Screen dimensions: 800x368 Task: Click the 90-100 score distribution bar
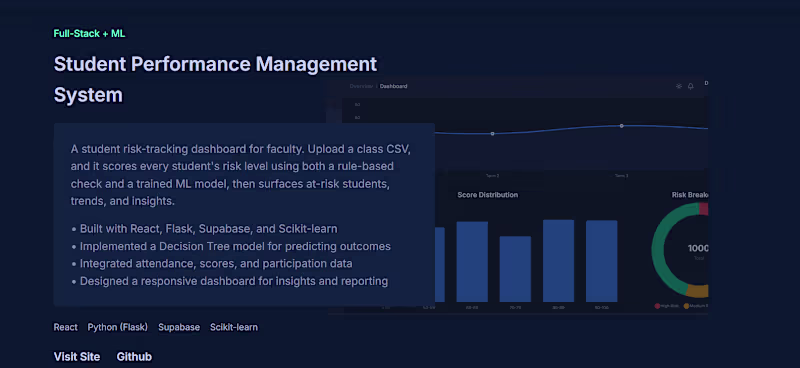(x=602, y=261)
